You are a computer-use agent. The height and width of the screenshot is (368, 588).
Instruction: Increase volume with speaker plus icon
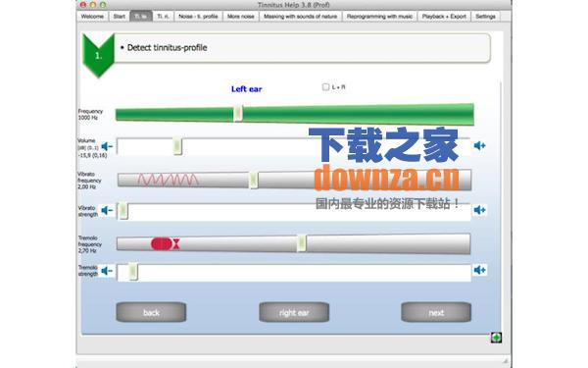click(479, 145)
